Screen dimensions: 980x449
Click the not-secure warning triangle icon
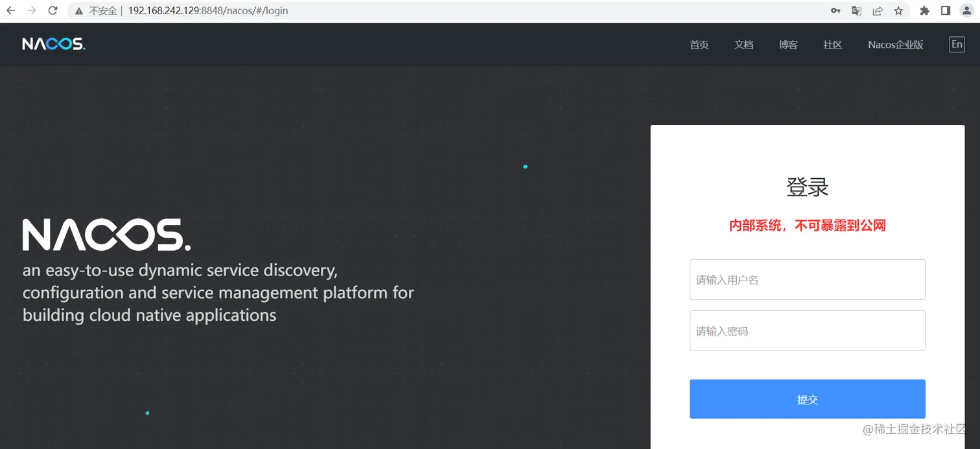(x=79, y=11)
